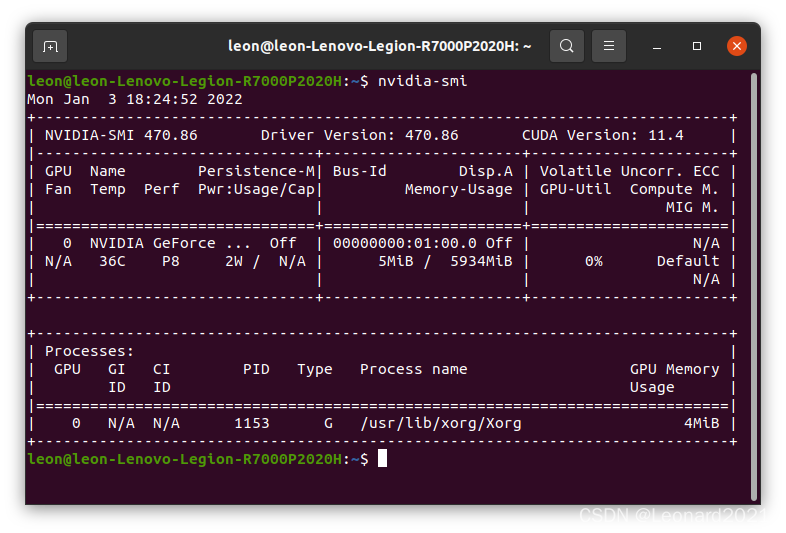The width and height of the screenshot is (786, 533).
Task: Close the terminal window
Action: click(x=737, y=46)
